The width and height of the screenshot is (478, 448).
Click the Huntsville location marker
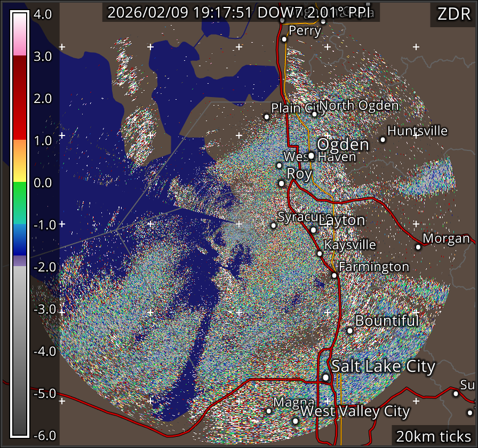(383, 140)
